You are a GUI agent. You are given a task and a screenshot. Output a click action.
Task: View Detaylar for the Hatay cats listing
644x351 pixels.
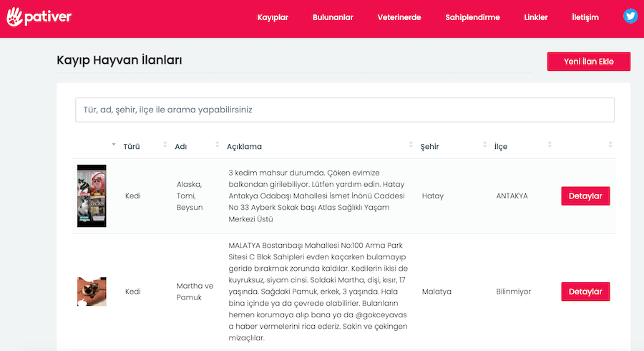click(x=585, y=196)
